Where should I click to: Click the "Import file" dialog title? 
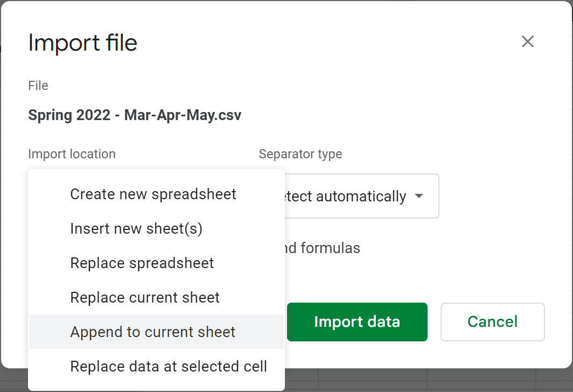coord(82,43)
